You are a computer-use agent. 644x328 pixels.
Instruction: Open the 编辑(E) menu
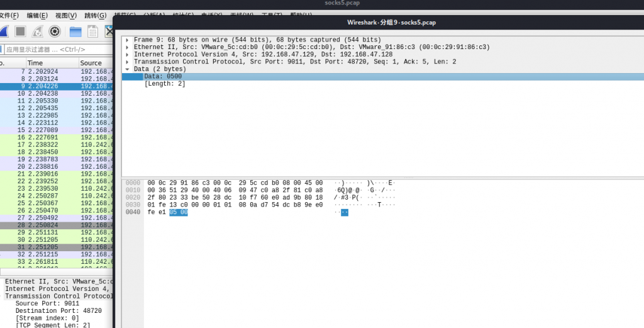pyautogui.click(x=37, y=16)
